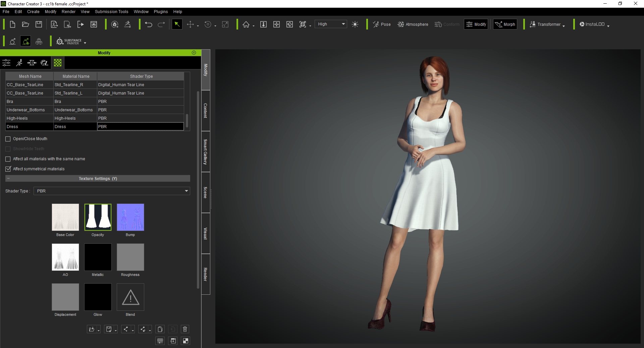Click the Pose button
644x348 pixels.
382,24
